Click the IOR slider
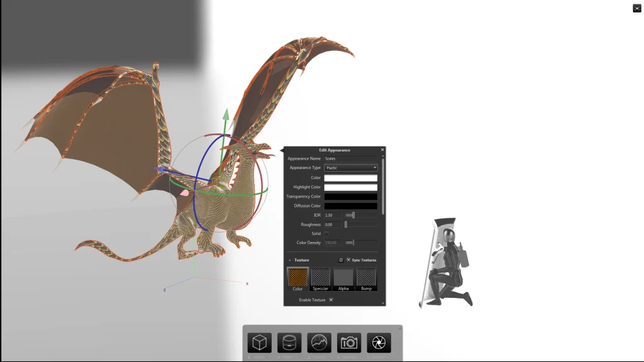 pos(361,215)
